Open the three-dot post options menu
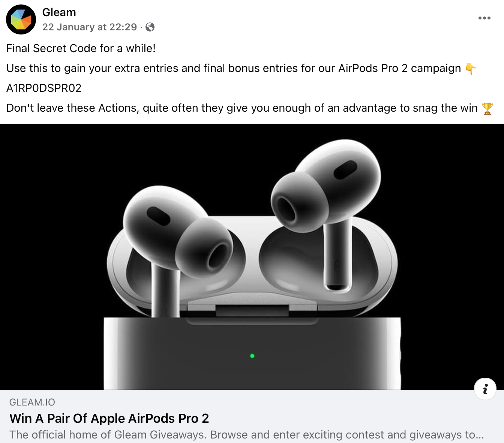504x443 pixels. (x=484, y=18)
